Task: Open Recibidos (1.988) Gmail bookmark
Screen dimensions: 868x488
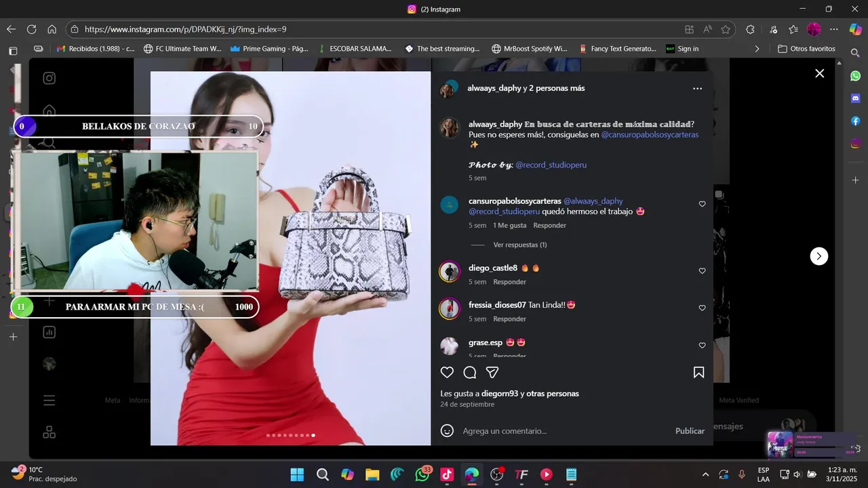Action: (96, 49)
